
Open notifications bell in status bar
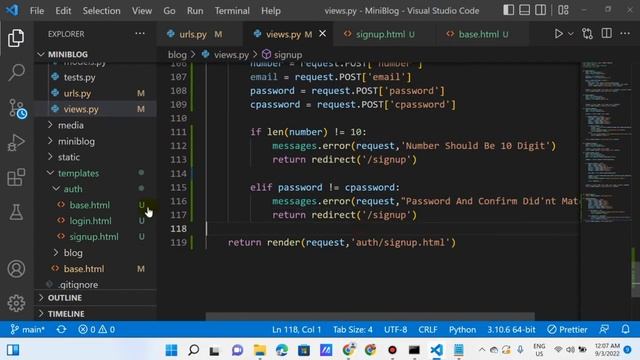click(x=625, y=329)
